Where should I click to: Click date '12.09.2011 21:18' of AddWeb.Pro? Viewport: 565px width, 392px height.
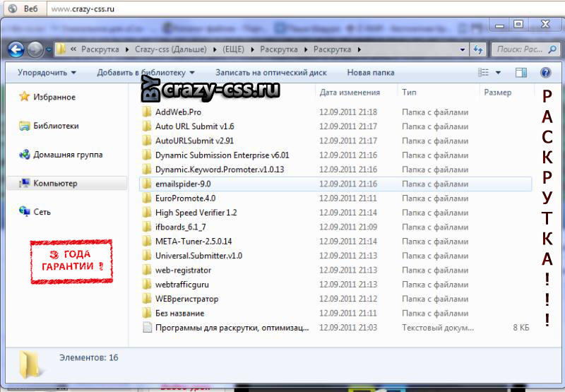(348, 112)
